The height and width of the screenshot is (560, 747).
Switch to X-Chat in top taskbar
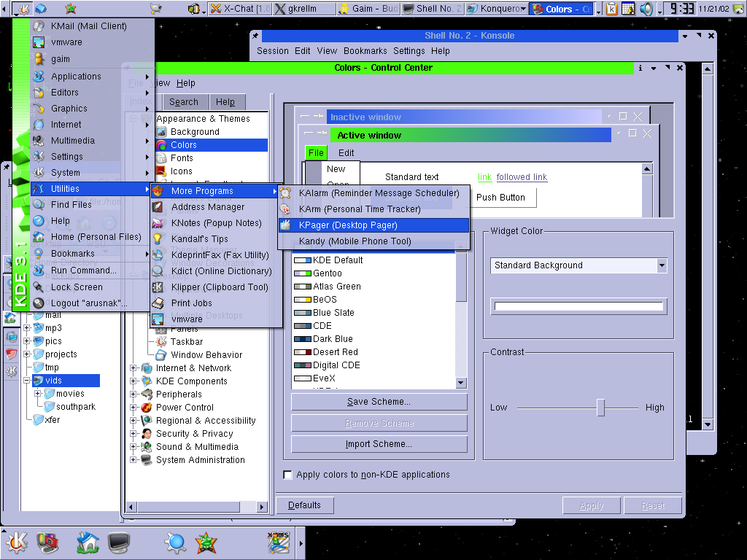point(239,9)
